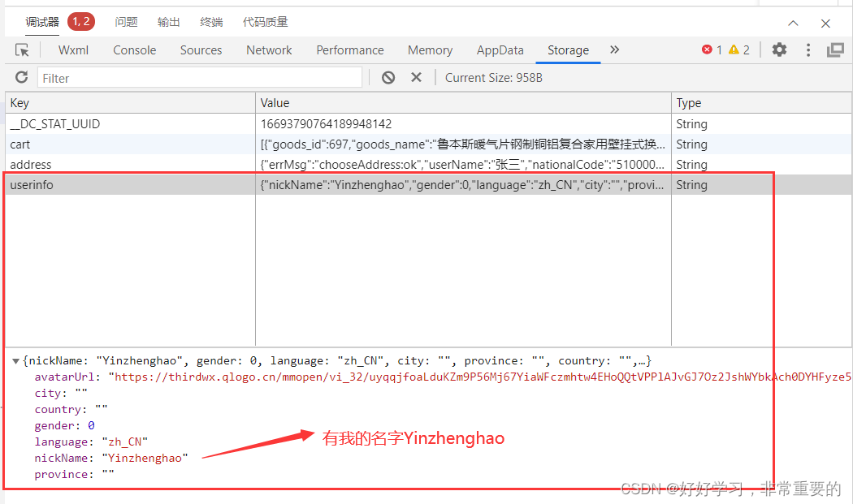Viewport: 853px width, 504px height.
Task: Select the element inspector icon
Action: pyautogui.click(x=22, y=50)
